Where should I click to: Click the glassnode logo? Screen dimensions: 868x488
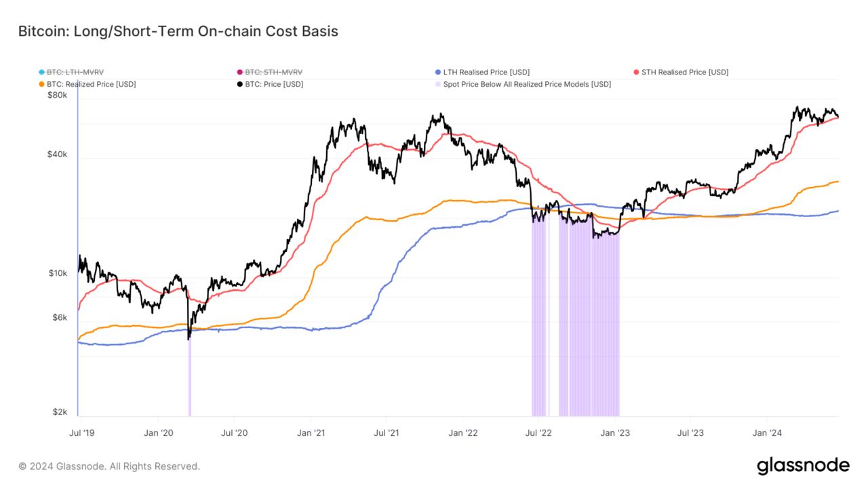coord(803,466)
